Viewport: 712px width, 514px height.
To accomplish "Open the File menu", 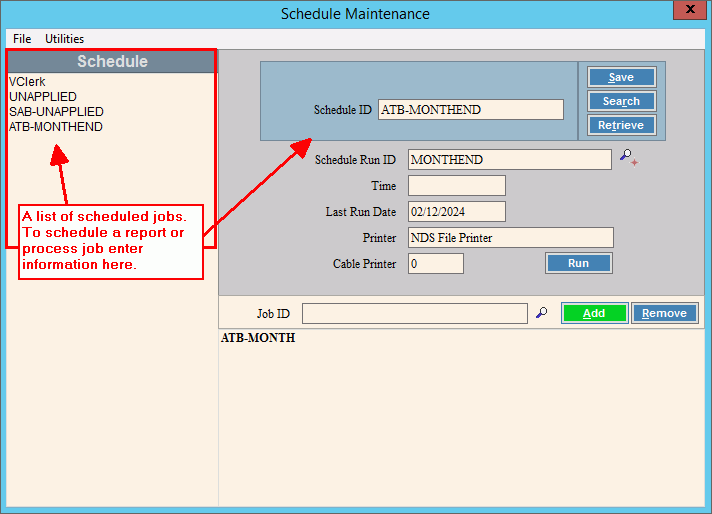I will pyautogui.click(x=22, y=39).
